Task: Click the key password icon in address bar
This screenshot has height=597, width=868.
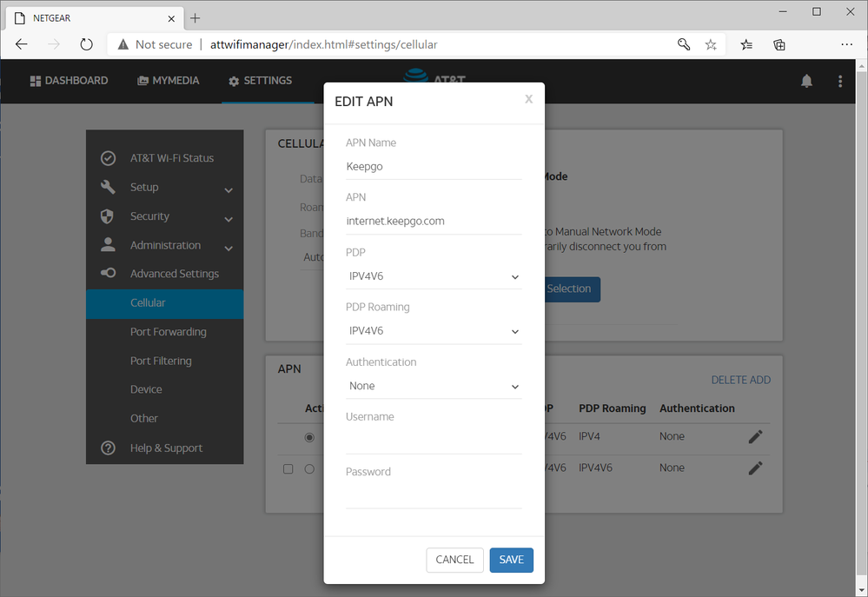Action: [684, 44]
